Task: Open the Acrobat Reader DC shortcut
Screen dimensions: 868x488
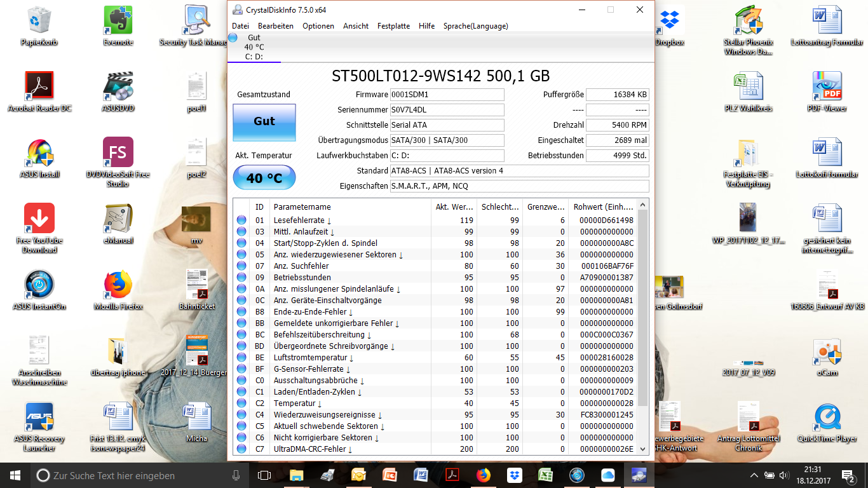Action: (39, 91)
